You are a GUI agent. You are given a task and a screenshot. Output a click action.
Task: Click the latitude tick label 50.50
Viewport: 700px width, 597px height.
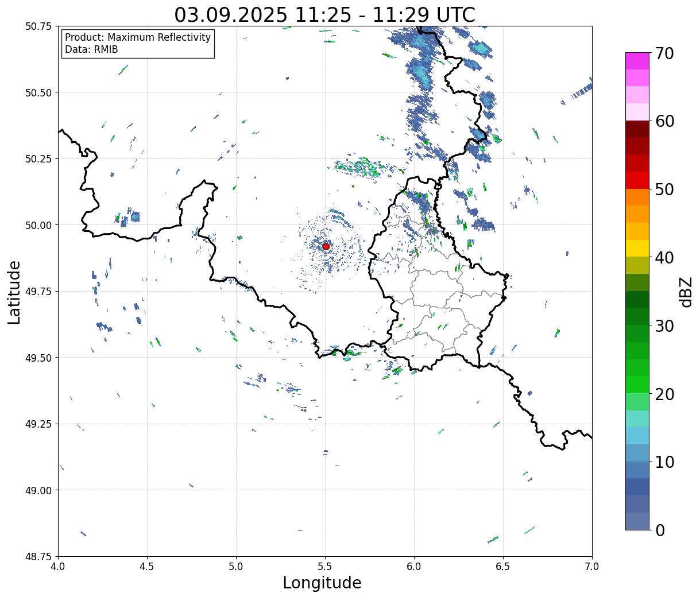[x=38, y=92]
